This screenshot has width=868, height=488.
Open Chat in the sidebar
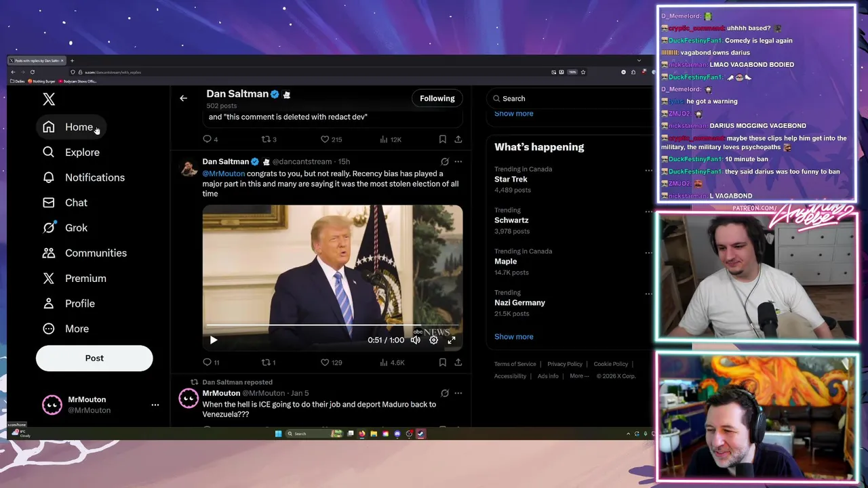pos(65,203)
